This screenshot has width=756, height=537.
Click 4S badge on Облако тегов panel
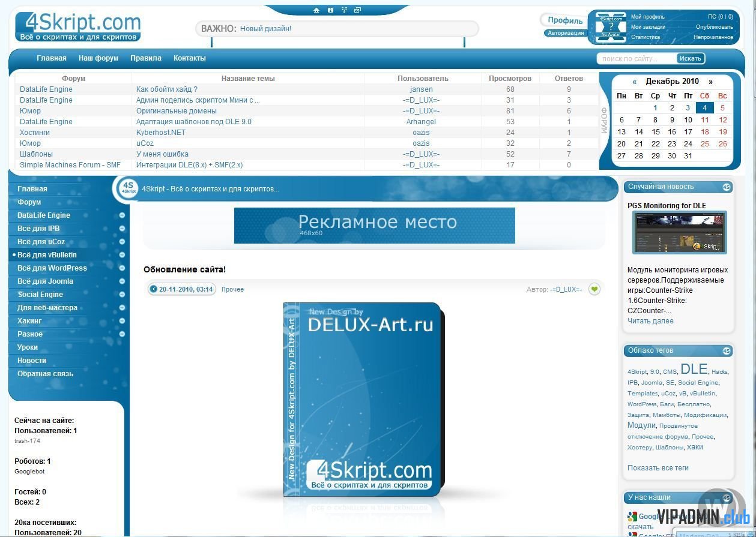coord(727,351)
